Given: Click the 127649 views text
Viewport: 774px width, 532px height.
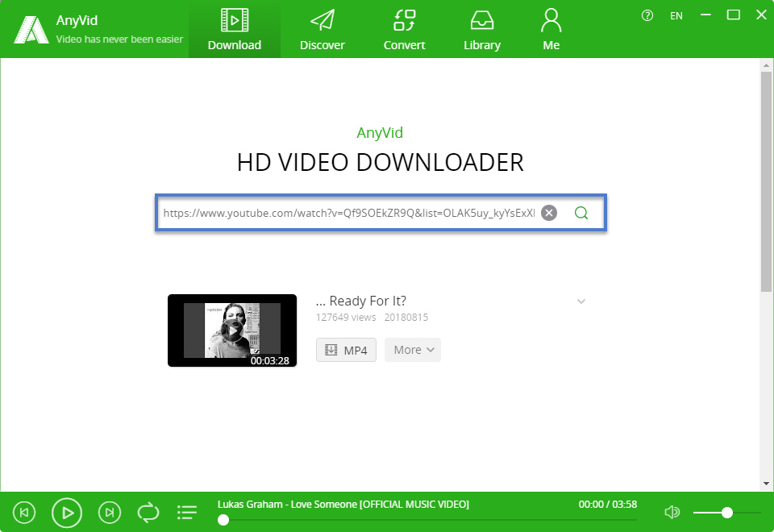Looking at the screenshot, I should coord(346,318).
